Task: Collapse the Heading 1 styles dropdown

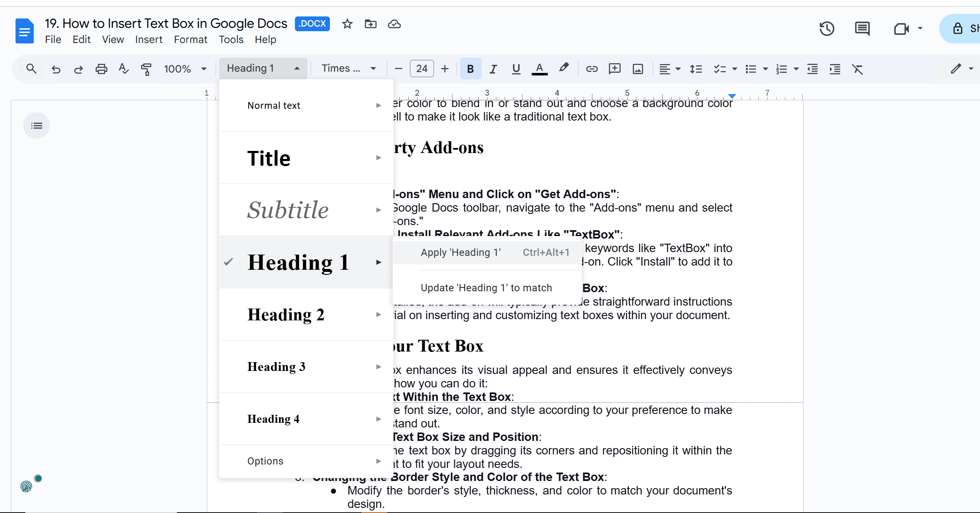Action: click(263, 68)
